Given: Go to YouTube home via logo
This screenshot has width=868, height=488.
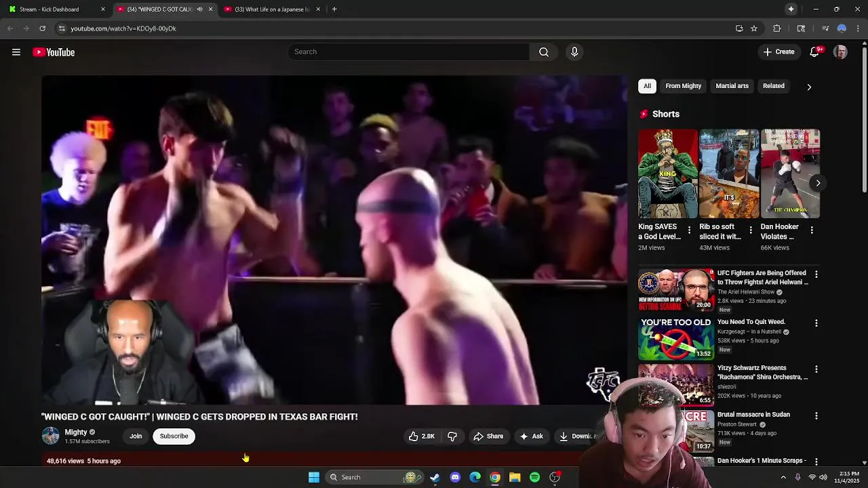Looking at the screenshot, I should coord(54,52).
